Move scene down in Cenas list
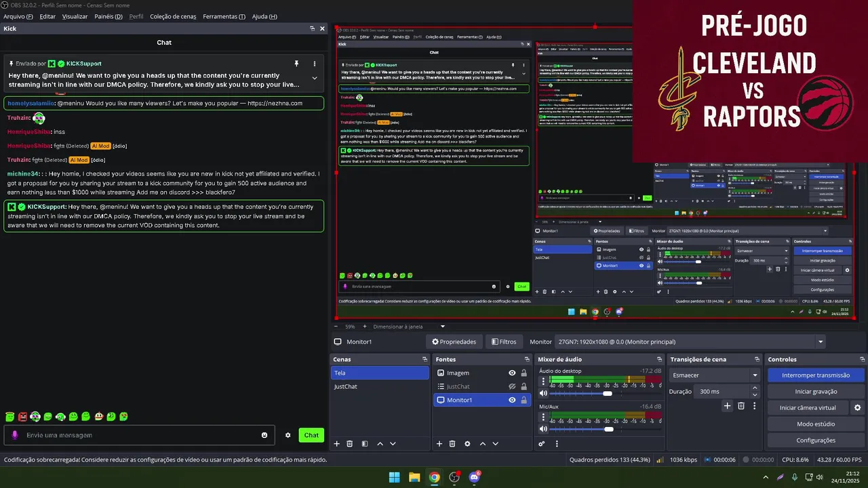The image size is (868, 488). click(393, 444)
